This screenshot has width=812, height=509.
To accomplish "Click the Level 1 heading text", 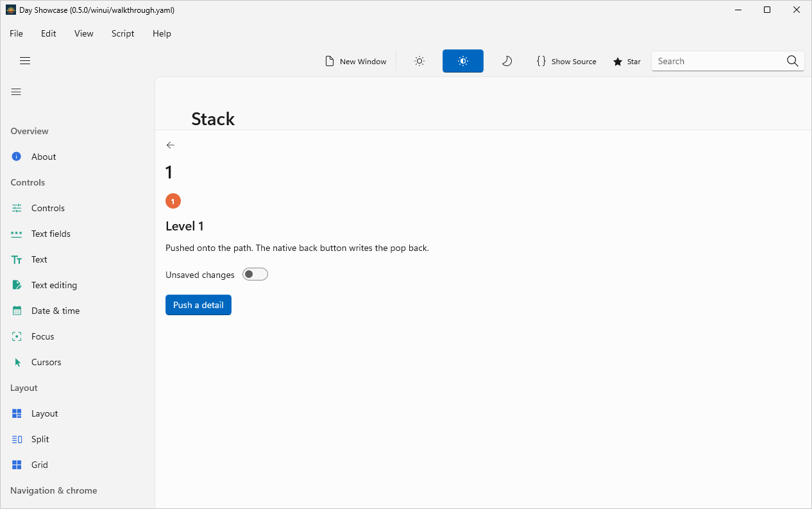I will pyautogui.click(x=185, y=226).
